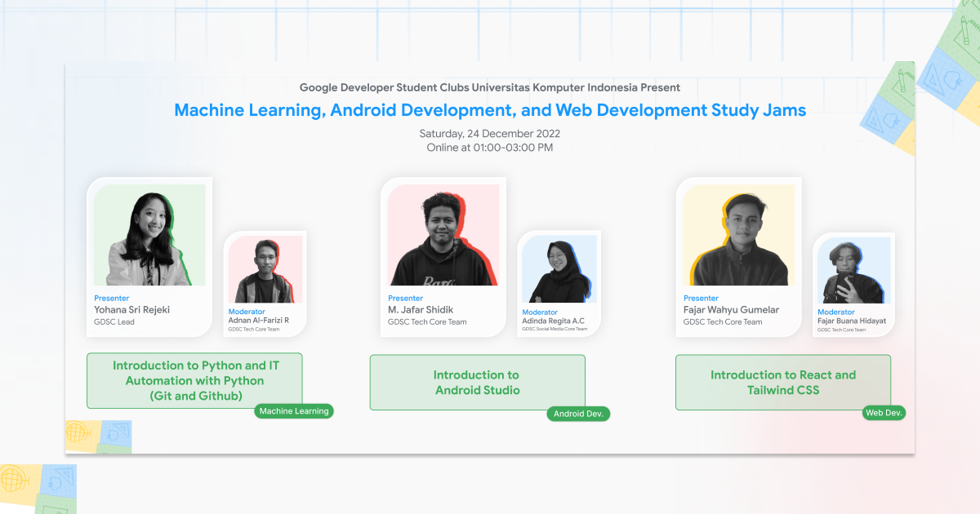980x514 pixels.
Task: Click the name Fajar Buana Hidayat
Action: click(x=852, y=321)
